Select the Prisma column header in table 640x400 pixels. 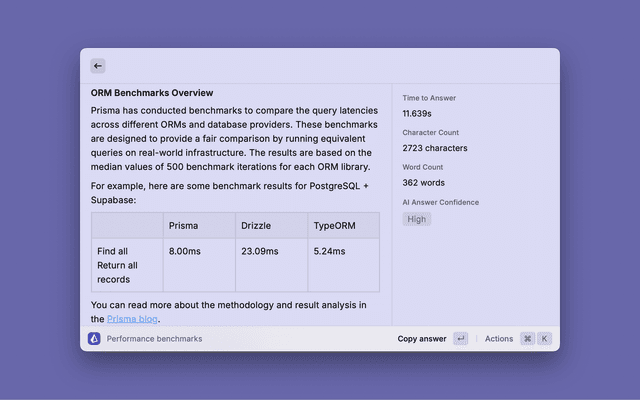[183, 226]
